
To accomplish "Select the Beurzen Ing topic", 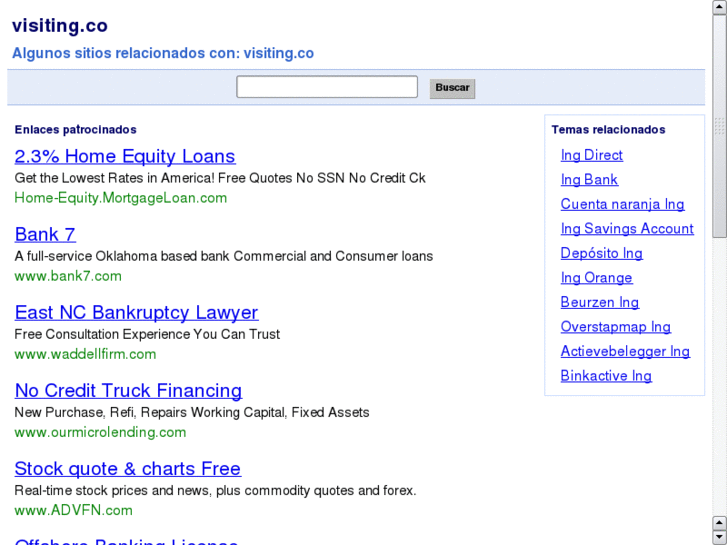I will click(x=599, y=302).
